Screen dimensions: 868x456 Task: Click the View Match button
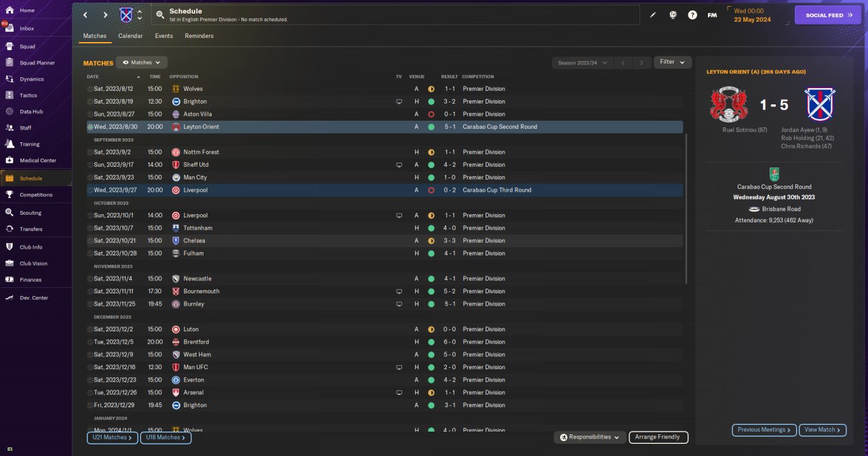click(x=823, y=430)
